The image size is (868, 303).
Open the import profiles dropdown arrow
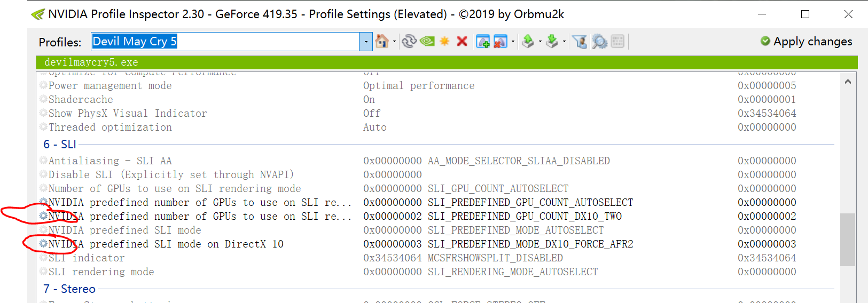(564, 42)
